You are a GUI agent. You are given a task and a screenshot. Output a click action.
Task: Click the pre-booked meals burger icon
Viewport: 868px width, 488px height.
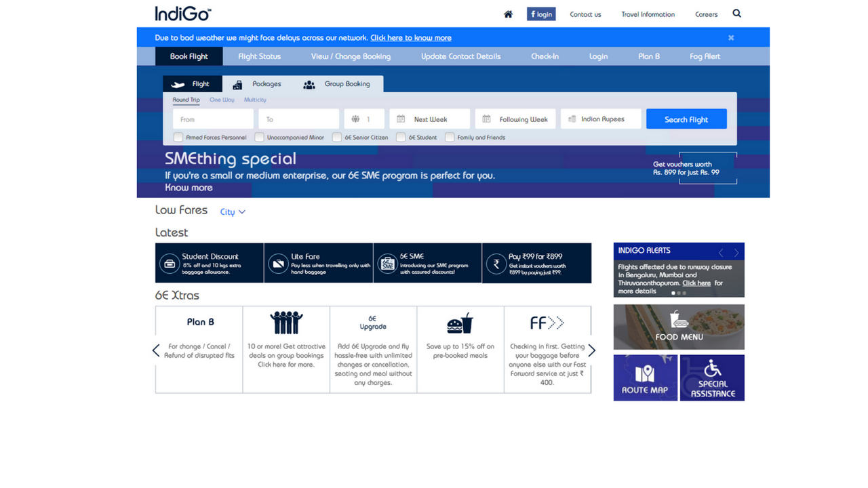(x=460, y=323)
